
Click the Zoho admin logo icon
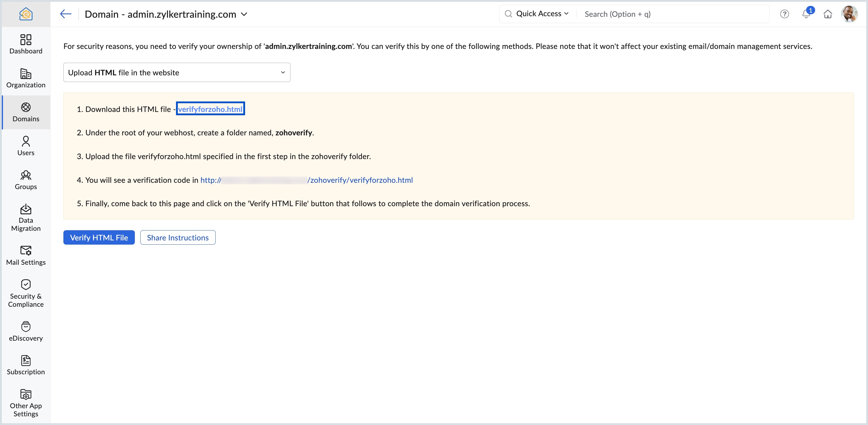point(26,14)
